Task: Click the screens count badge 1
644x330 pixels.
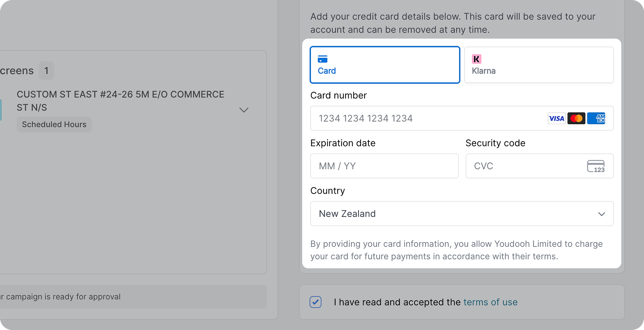Action: (46, 71)
